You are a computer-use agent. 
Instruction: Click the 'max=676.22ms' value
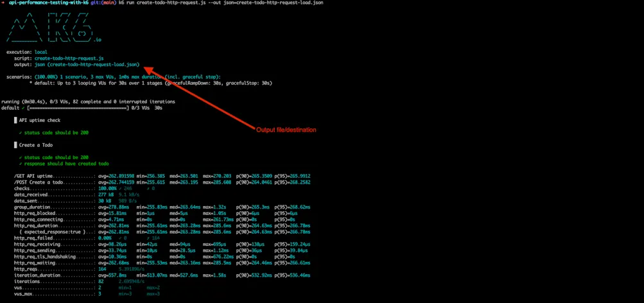tap(218, 256)
